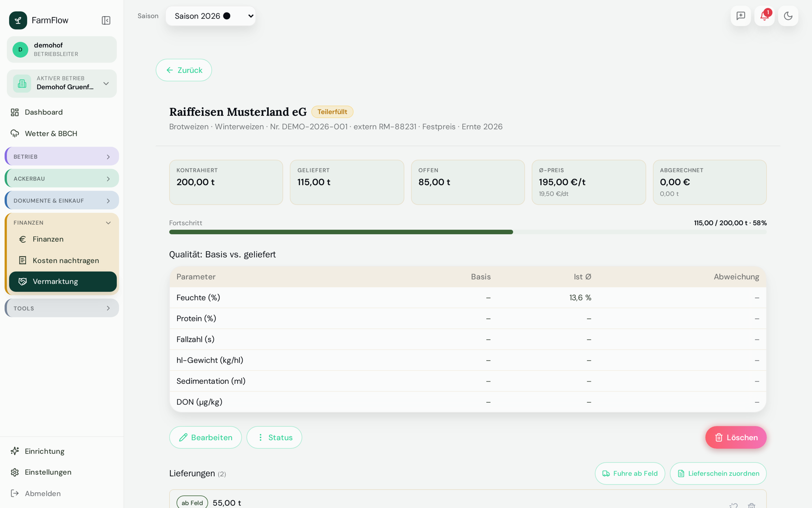Collapse the Finanzen section header
This screenshot has height=508, width=812.
pos(62,223)
